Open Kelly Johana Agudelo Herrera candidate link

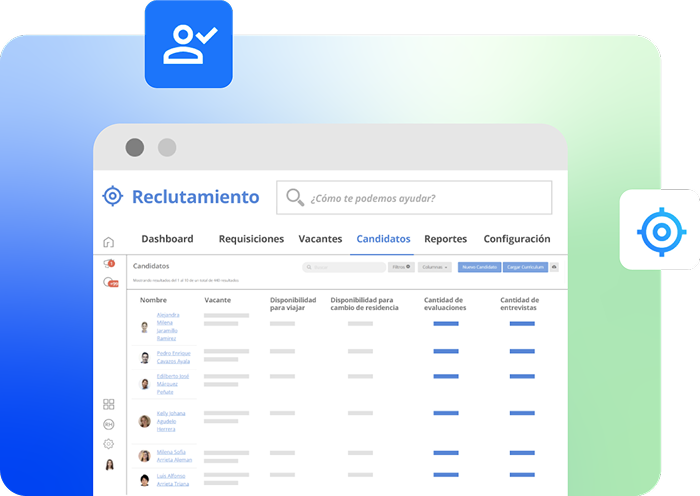[171, 421]
